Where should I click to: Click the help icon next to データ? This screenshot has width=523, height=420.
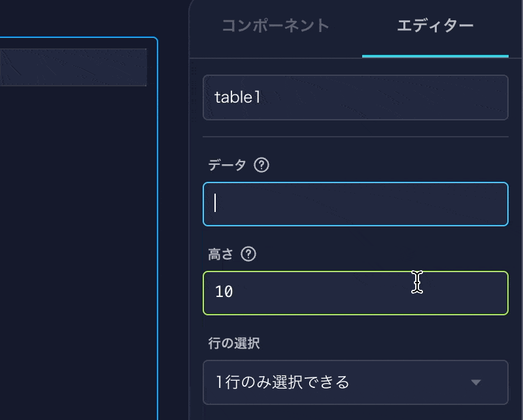(261, 166)
